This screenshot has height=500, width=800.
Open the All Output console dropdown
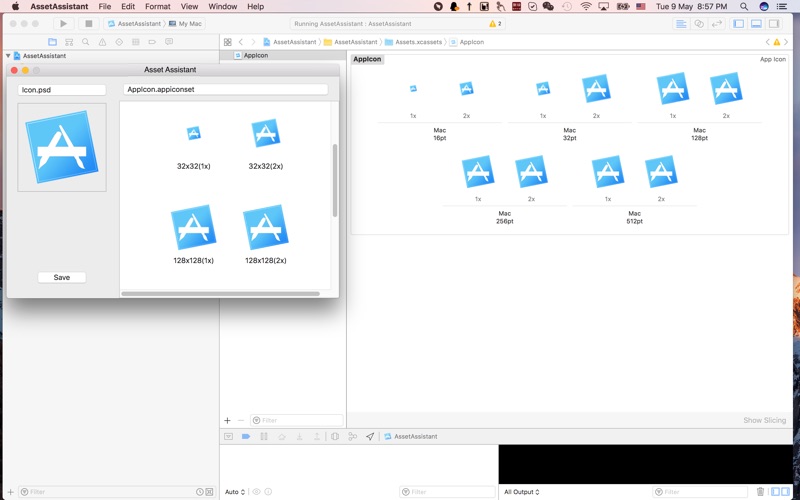[522, 492]
